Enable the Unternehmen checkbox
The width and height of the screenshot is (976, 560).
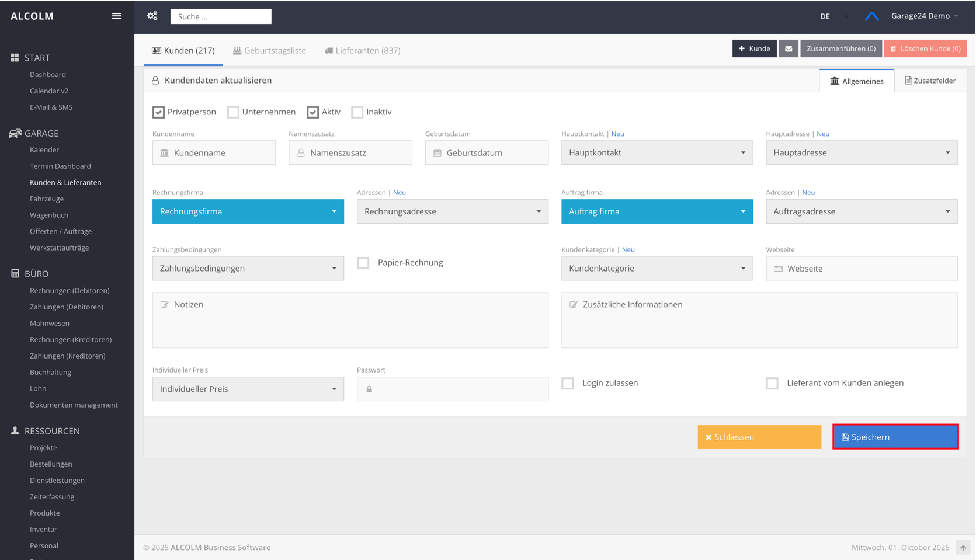233,112
